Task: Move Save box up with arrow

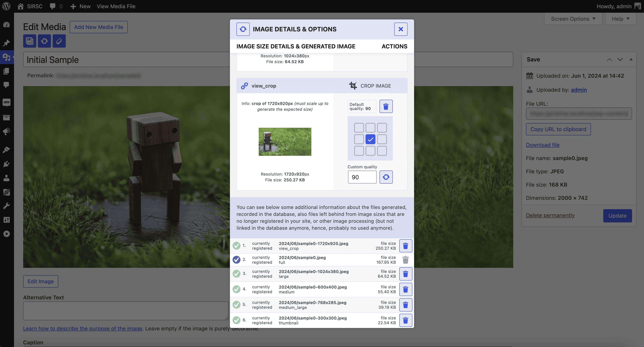Action: pos(609,60)
